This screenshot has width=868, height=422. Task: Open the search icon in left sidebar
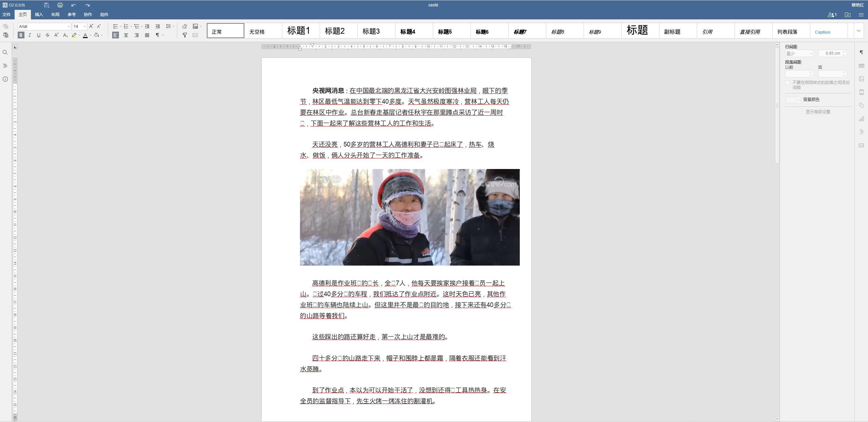(x=5, y=52)
